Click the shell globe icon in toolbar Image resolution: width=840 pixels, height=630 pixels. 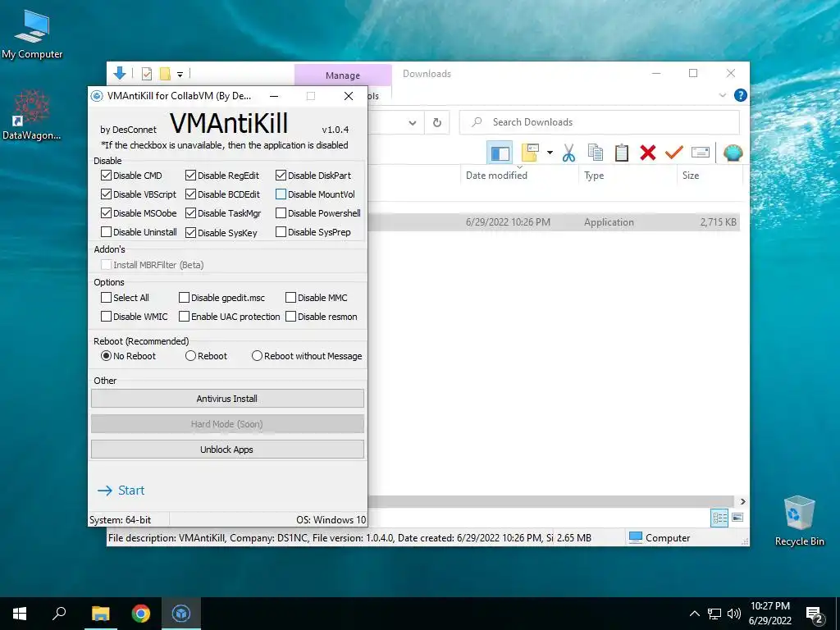[733, 153]
